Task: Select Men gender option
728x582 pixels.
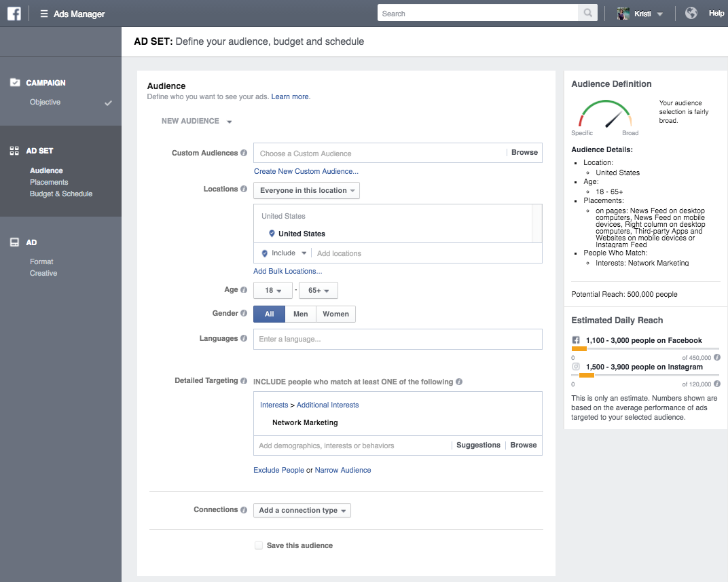Action: pyautogui.click(x=300, y=314)
